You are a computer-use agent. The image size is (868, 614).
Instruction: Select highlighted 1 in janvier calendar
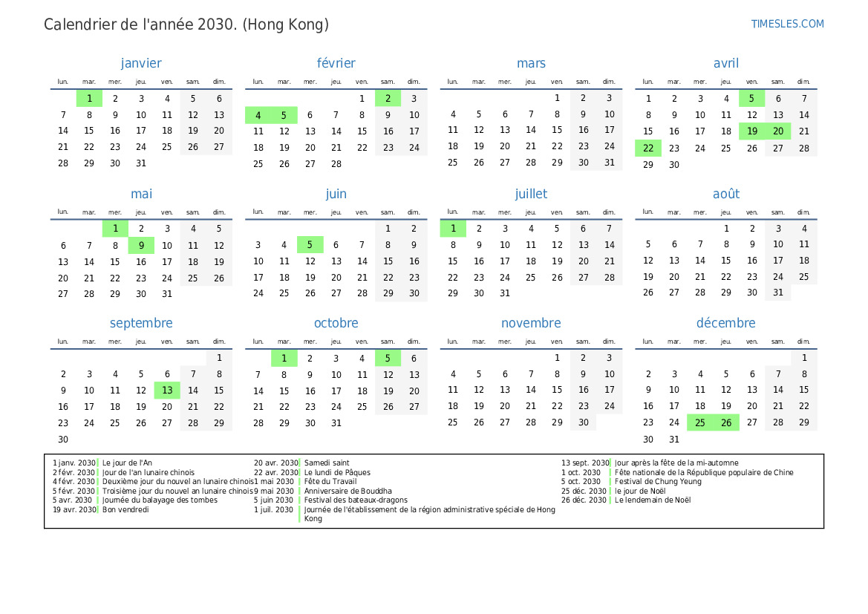coord(89,98)
